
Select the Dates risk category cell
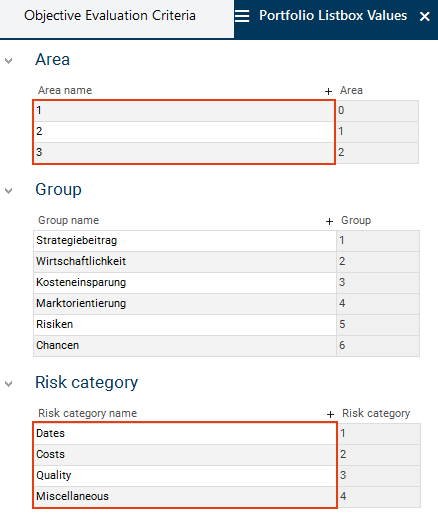click(x=185, y=434)
